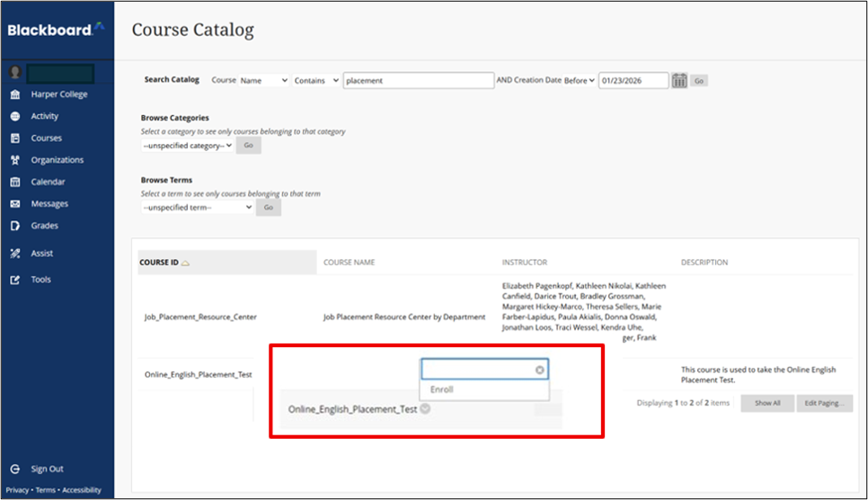The image size is (868, 500).
Task: Sort by the COURSE ID column arrow
Action: coord(185,263)
